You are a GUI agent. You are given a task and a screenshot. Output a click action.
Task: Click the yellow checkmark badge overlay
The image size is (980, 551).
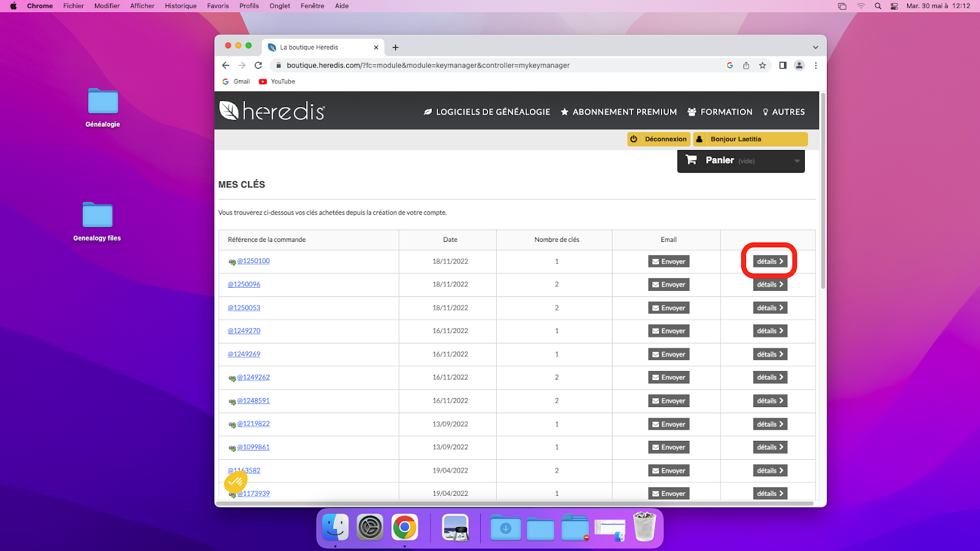(235, 482)
